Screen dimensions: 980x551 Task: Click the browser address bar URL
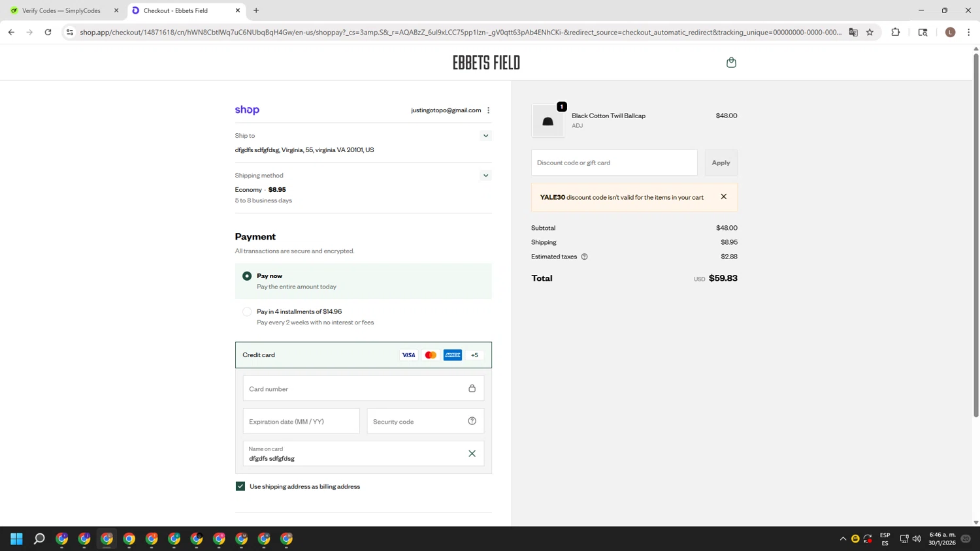click(461, 32)
